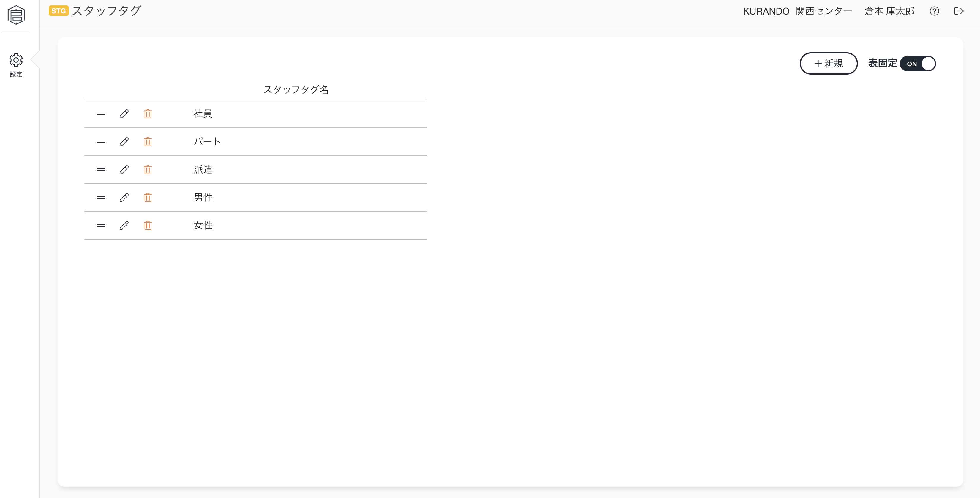This screenshot has width=980, height=498.
Task: Delete the パート tag with trash icon
Action: pos(148,142)
